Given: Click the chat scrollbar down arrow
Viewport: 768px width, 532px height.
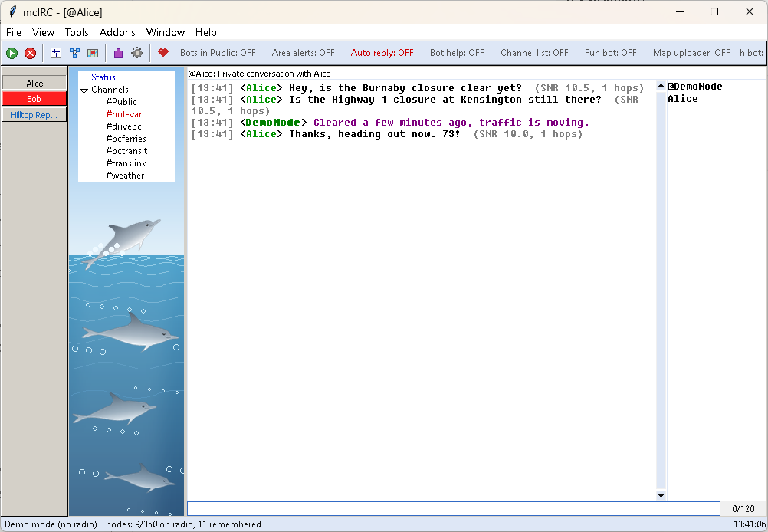Looking at the screenshot, I should coord(661,495).
